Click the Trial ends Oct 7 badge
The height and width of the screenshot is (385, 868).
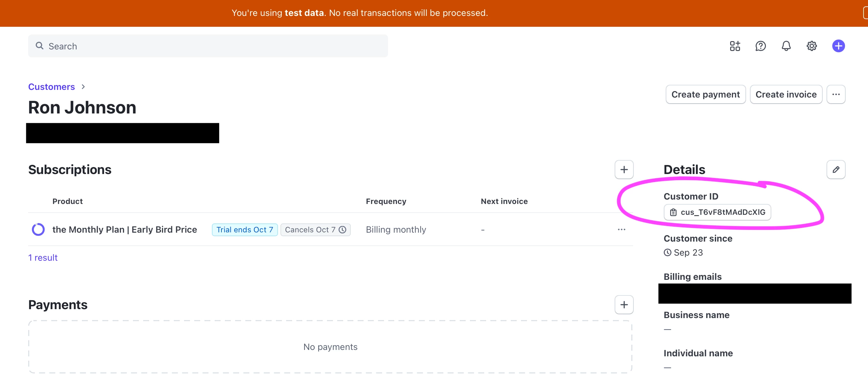245,230
